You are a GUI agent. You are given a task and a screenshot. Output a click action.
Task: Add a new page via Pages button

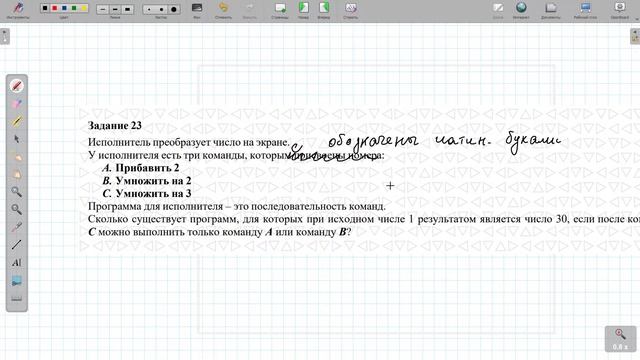[x=280, y=10]
